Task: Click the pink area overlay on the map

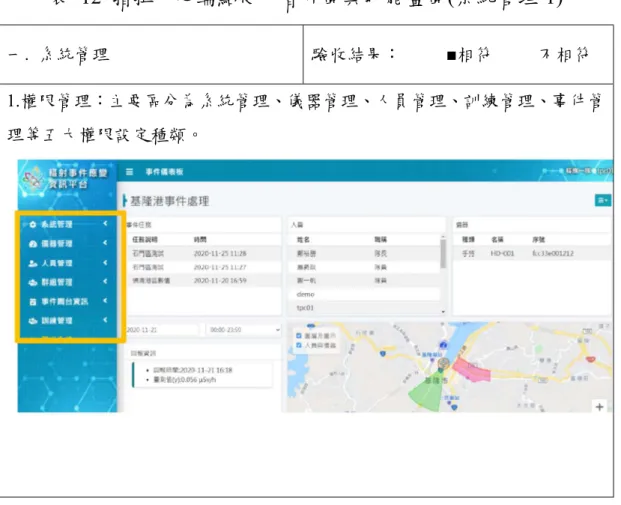Action: (472, 370)
